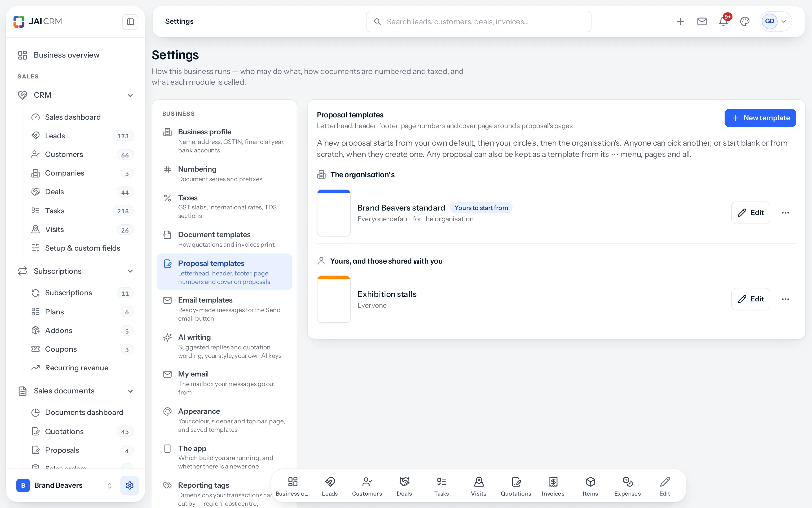Open settings gear beside Brand Beavers
Screen dimensions: 812x508
129,485
